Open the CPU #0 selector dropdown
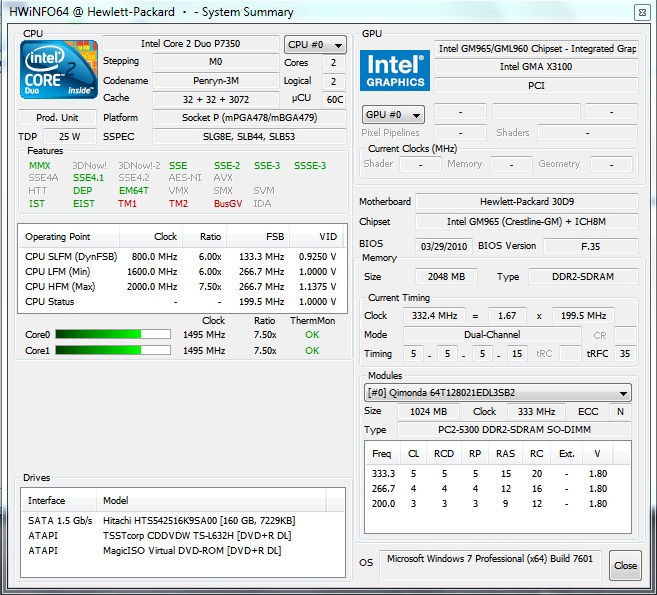Viewport: 657px width, 595px height. tap(315, 44)
